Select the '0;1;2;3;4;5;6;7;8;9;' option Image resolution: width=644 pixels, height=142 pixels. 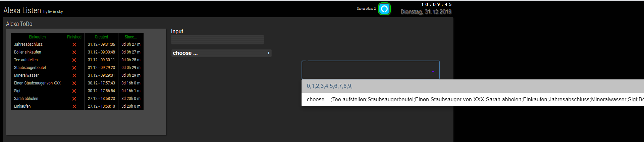point(473,86)
